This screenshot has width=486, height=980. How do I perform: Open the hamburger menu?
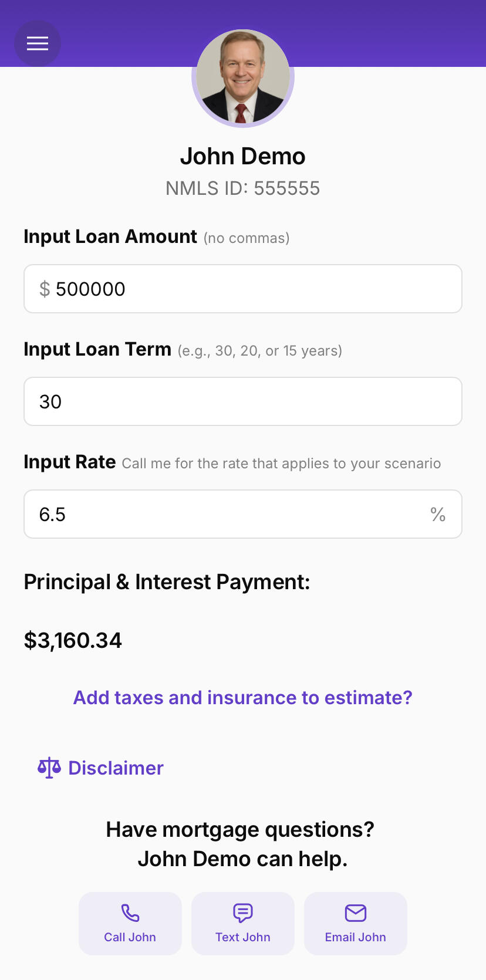click(38, 43)
